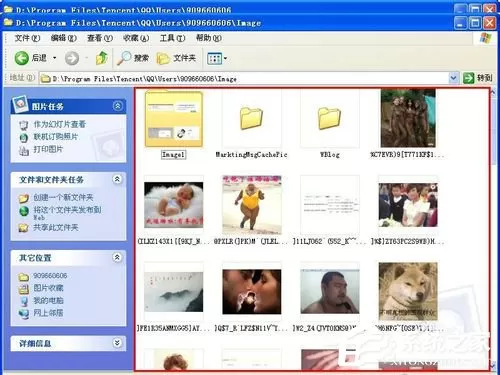Click the computer icon beside 我的电脑

24,301
